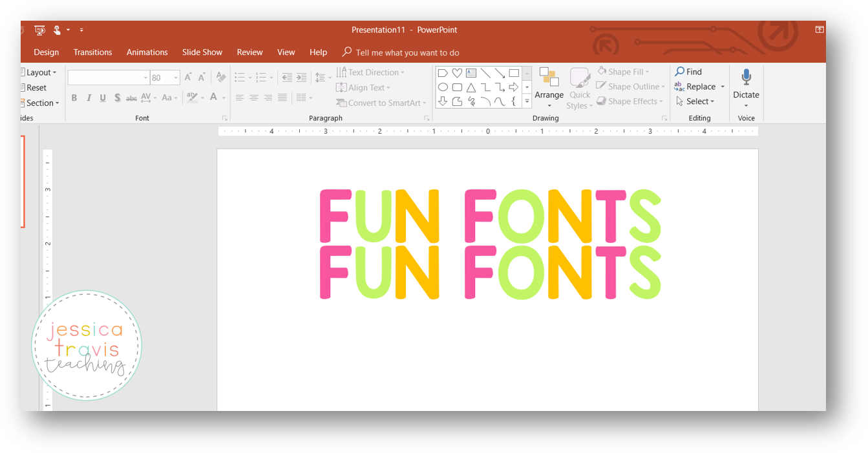The height and width of the screenshot is (453, 868).
Task: Select the triangle shape
Action: pyautogui.click(x=471, y=87)
